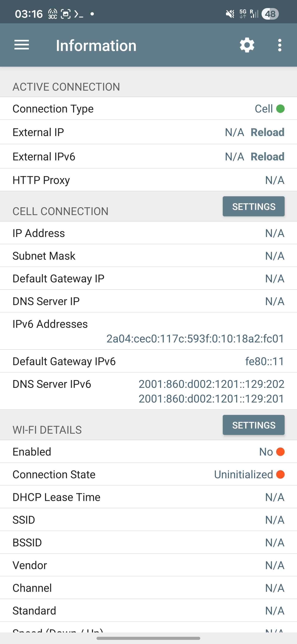
Task: Open the three-dot overflow menu
Action: pyautogui.click(x=279, y=45)
